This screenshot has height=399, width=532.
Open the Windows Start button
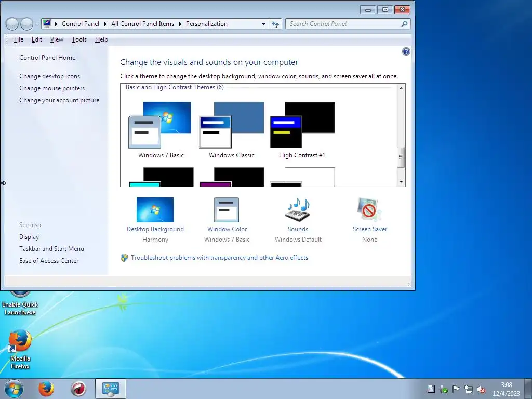(x=14, y=389)
